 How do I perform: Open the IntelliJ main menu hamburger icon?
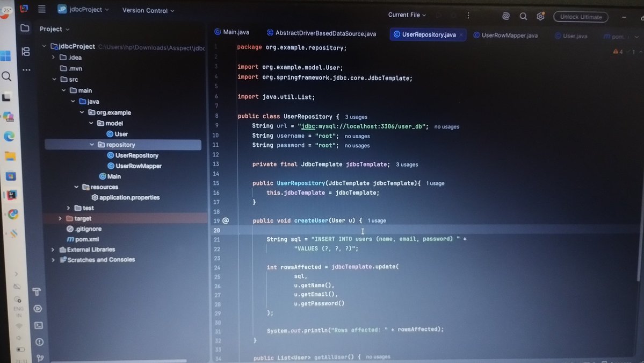tap(42, 9)
